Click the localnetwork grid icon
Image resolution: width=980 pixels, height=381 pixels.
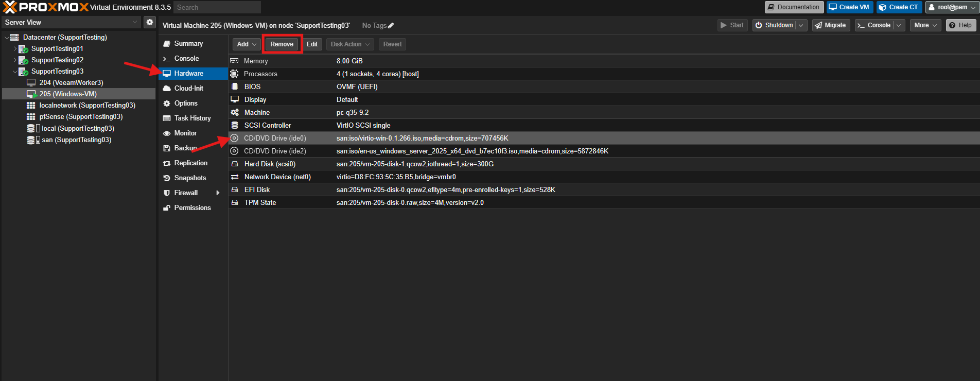coord(31,106)
